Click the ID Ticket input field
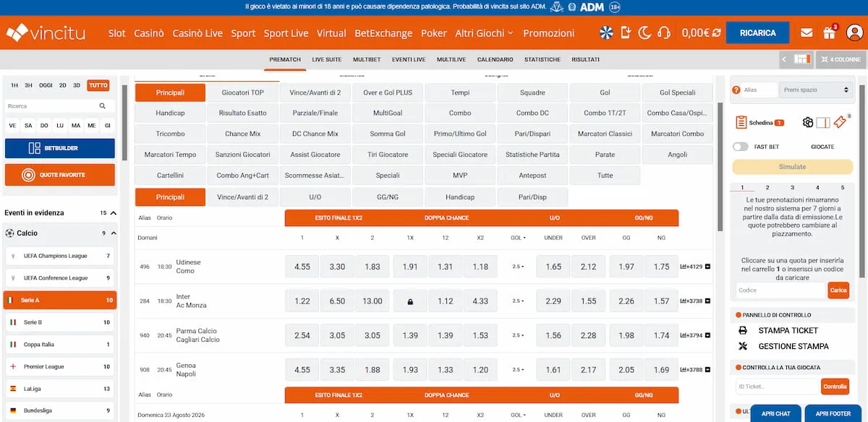The height and width of the screenshot is (422, 868). click(778, 387)
